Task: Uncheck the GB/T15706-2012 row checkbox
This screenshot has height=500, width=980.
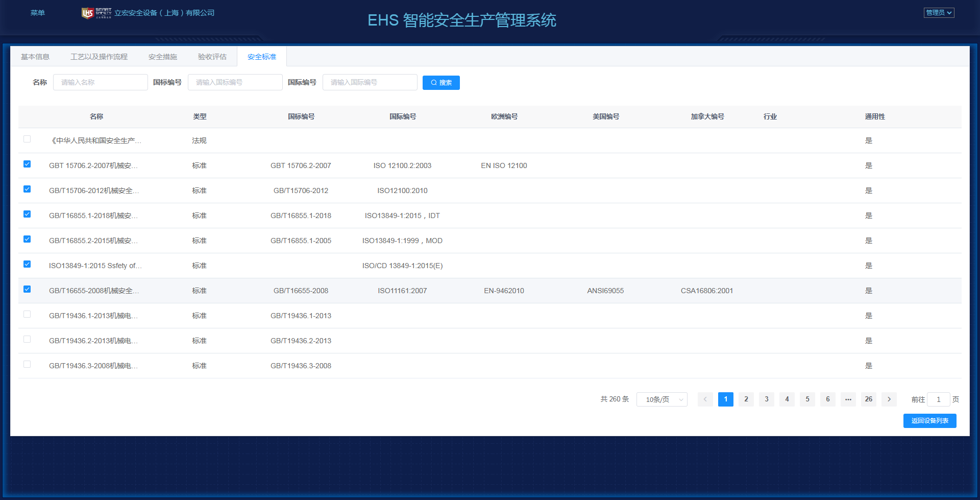Action: (x=27, y=189)
